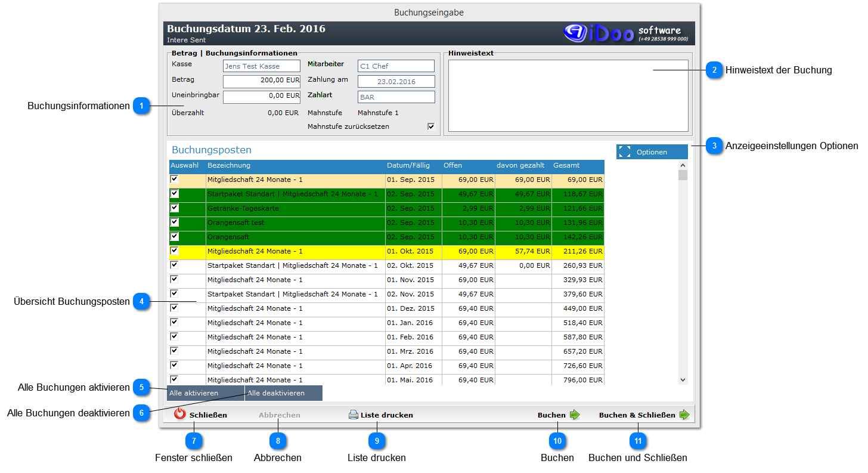Open the Mitarbeiter field C1 Chef
Screen dimensions: 868x473
coord(396,66)
